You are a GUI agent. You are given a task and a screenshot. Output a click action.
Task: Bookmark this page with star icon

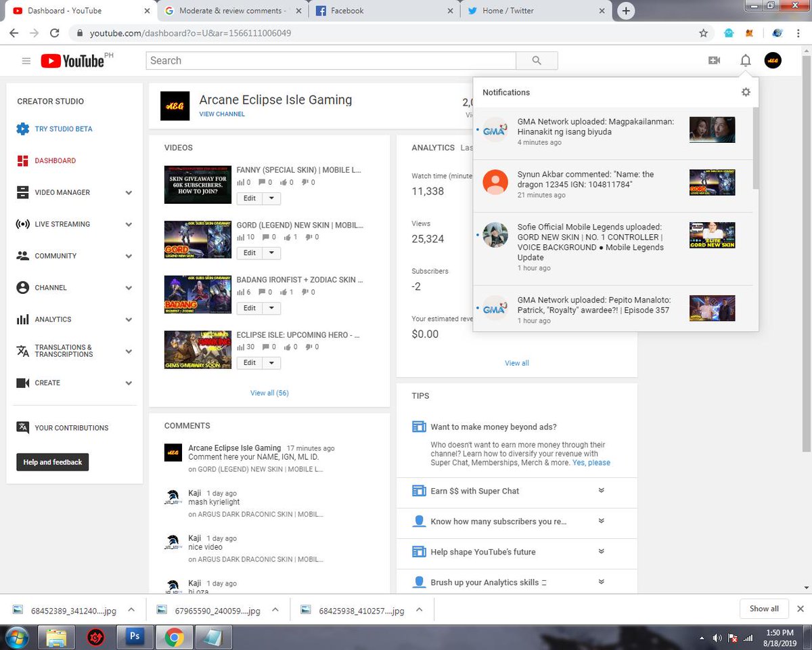pos(703,32)
